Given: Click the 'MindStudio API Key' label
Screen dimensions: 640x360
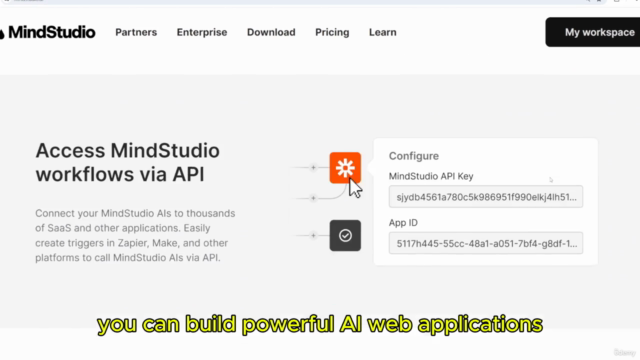Looking at the screenshot, I should click(431, 176).
